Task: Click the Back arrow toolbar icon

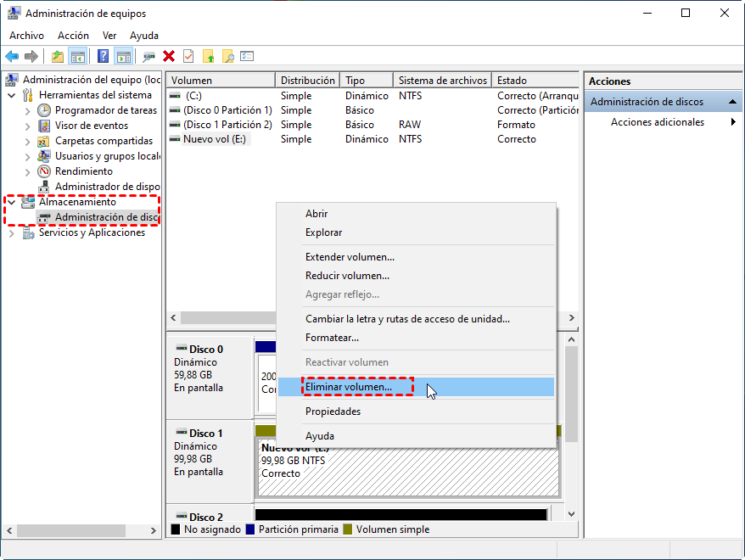Action: (x=12, y=57)
